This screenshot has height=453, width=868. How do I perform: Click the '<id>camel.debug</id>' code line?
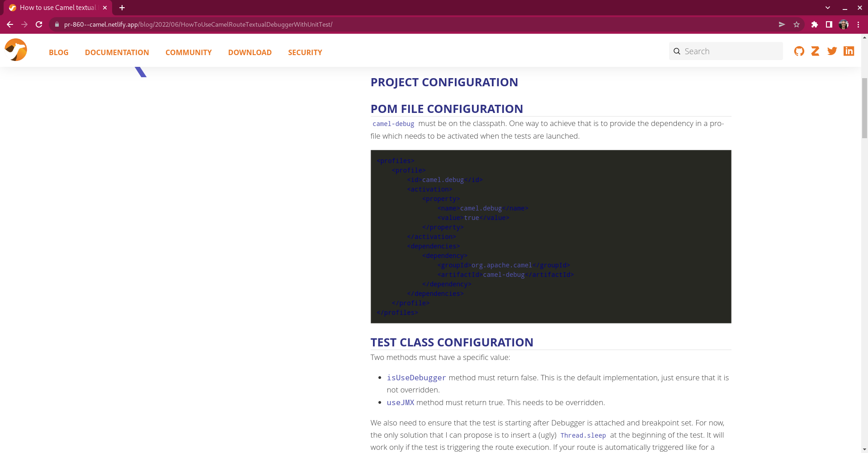coord(445,180)
